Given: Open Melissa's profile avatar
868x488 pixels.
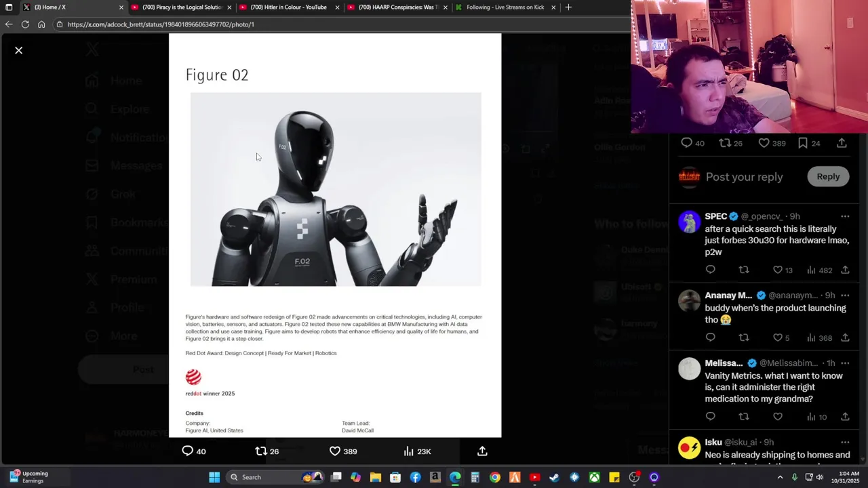Looking at the screenshot, I should coord(689,369).
